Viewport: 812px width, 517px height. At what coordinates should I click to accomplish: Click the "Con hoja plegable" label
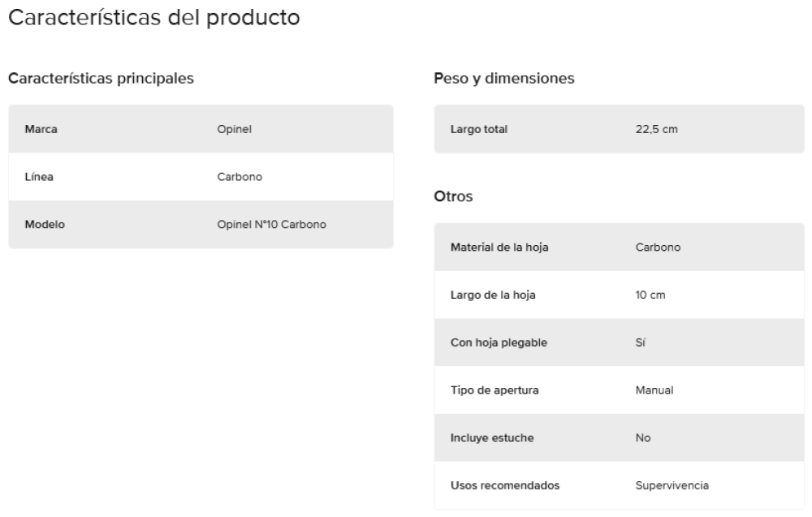pos(499,343)
